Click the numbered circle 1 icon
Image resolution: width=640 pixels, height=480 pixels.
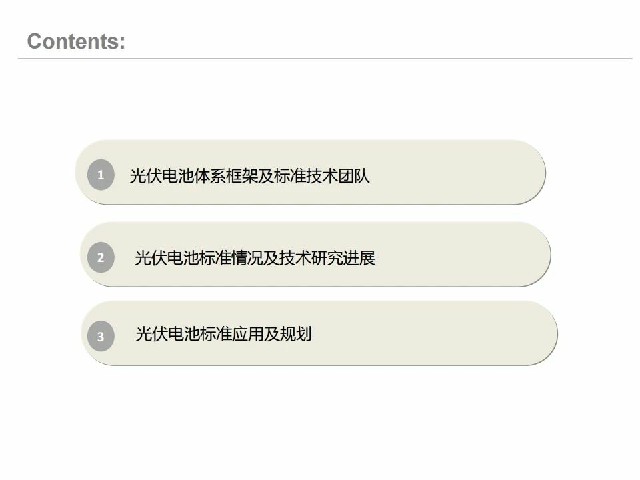tap(101, 177)
